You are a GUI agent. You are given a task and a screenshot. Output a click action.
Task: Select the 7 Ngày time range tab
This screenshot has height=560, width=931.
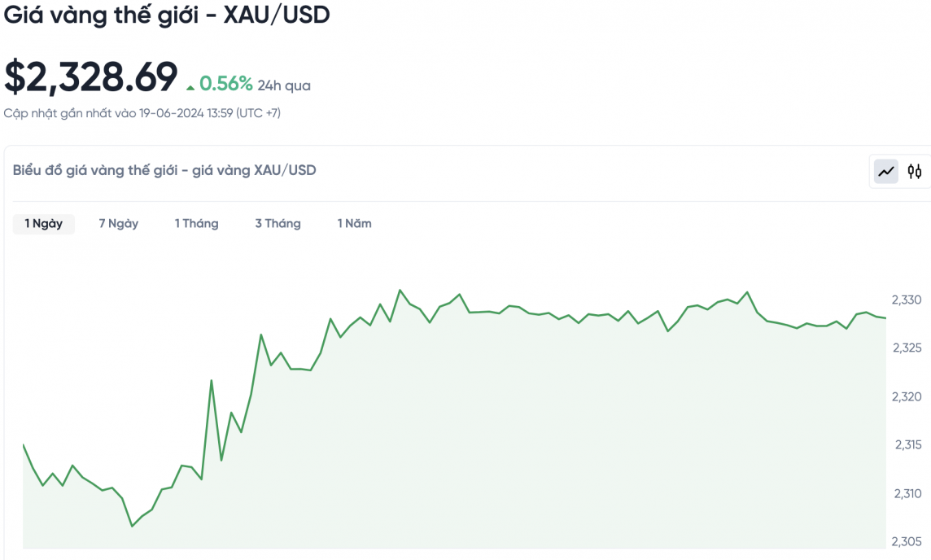click(x=119, y=224)
